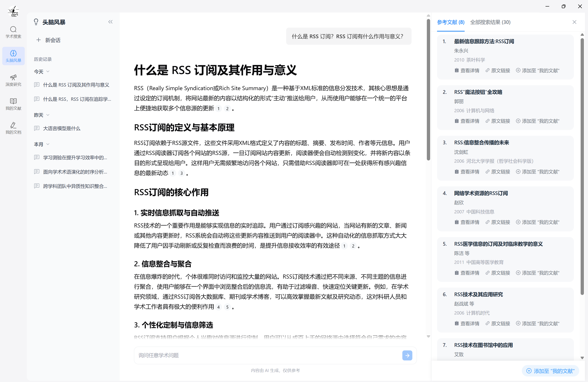The height and width of the screenshot is (382, 588).
Task: Collapse the 本月 history group
Action: pyautogui.click(x=48, y=144)
